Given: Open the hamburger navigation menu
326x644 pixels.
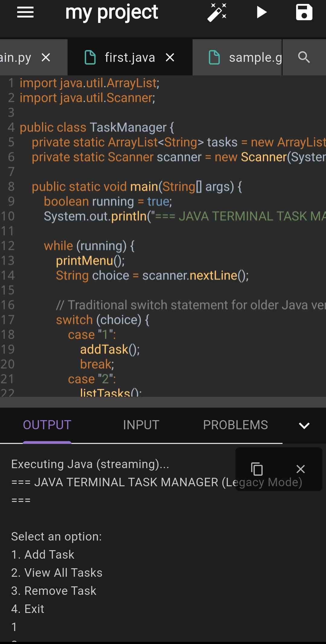Looking at the screenshot, I should [x=25, y=12].
